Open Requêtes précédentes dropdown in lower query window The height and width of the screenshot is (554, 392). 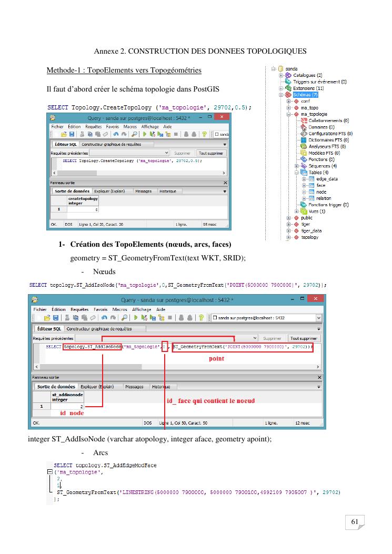click(x=256, y=338)
